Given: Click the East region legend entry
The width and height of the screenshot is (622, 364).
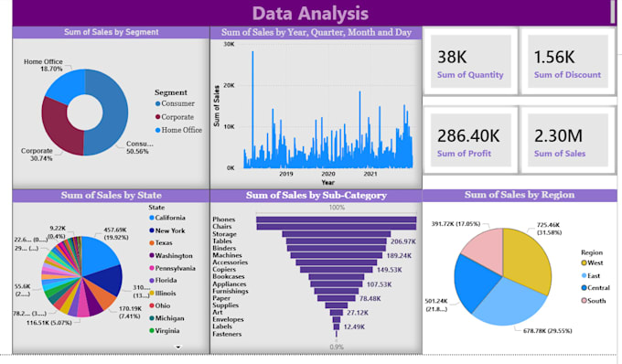Looking at the screenshot, I should tap(590, 275).
